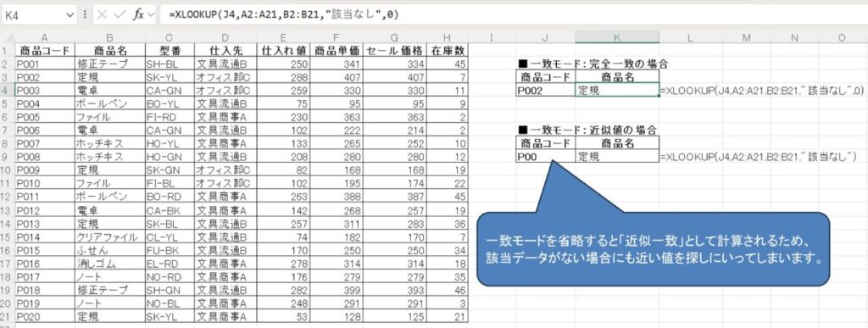This screenshot has height=328, width=868.
Task: Select unit price cell 341
Action: pyautogui.click(x=337, y=64)
